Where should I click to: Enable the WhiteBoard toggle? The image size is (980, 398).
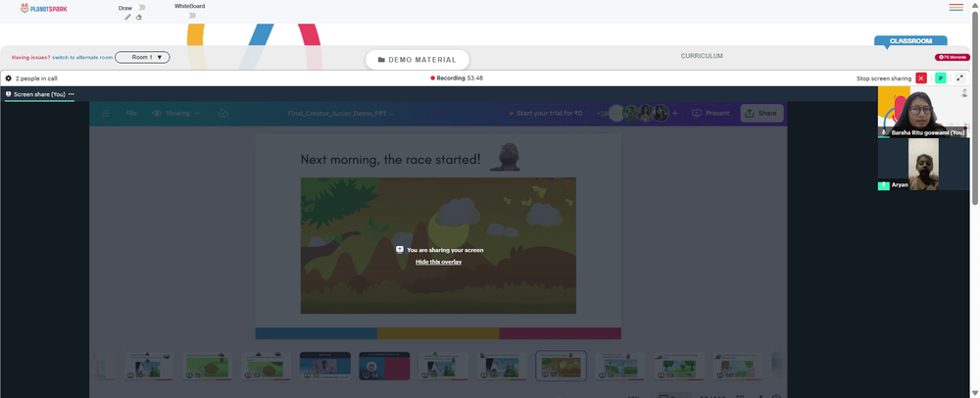coord(192,16)
